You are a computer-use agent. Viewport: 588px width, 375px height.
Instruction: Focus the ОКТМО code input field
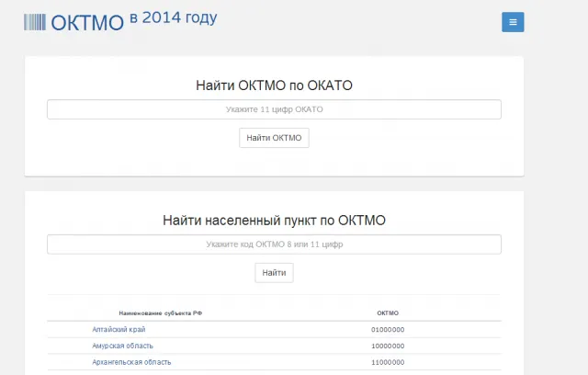274,244
